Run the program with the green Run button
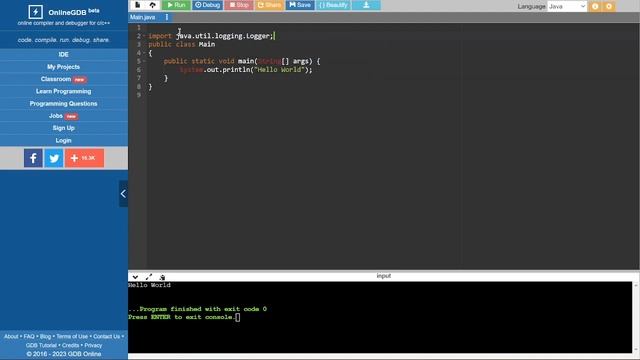 (176, 5)
